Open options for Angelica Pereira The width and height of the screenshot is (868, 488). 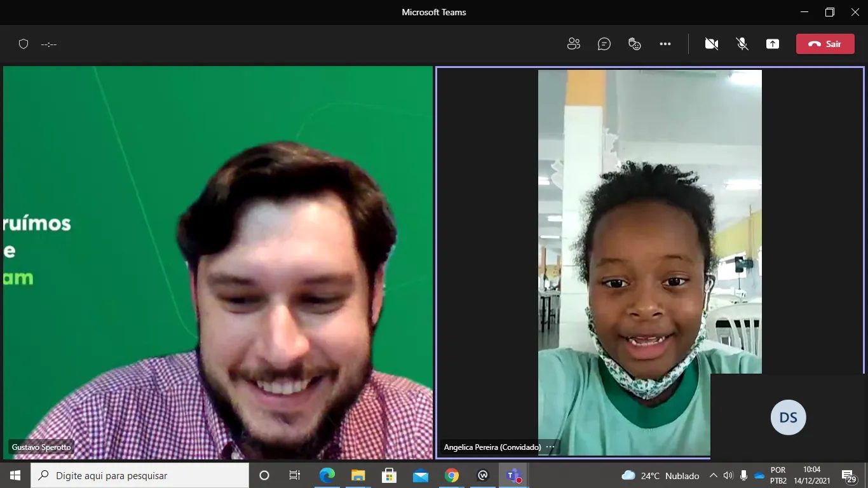[550, 447]
